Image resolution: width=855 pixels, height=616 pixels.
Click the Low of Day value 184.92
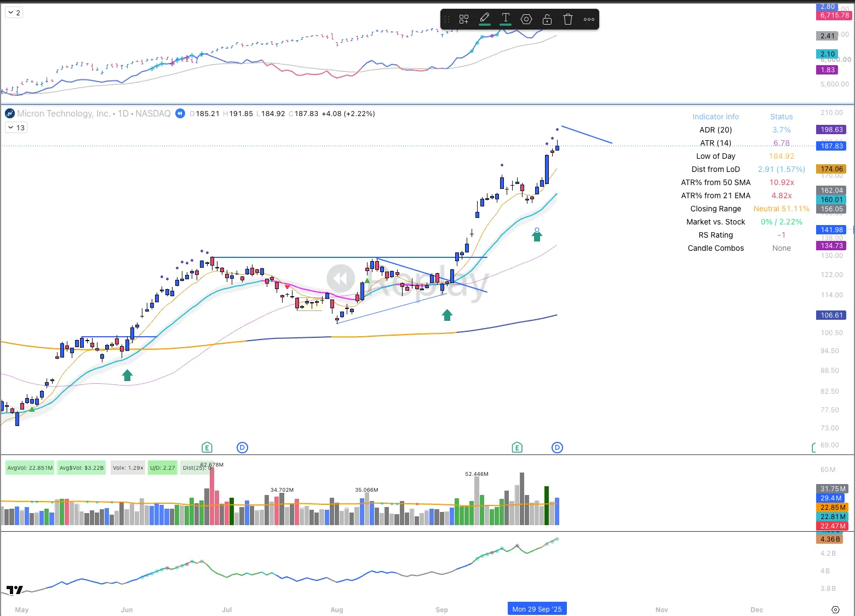[x=782, y=156]
